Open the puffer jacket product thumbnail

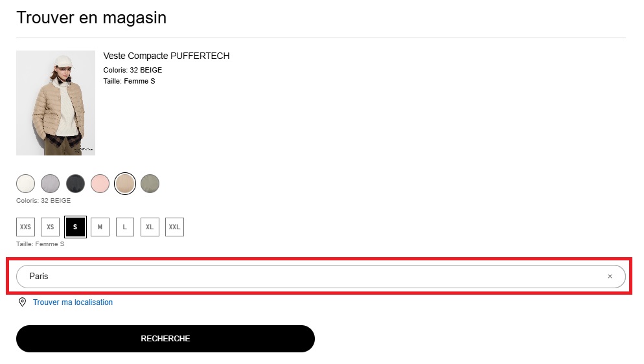(56, 103)
